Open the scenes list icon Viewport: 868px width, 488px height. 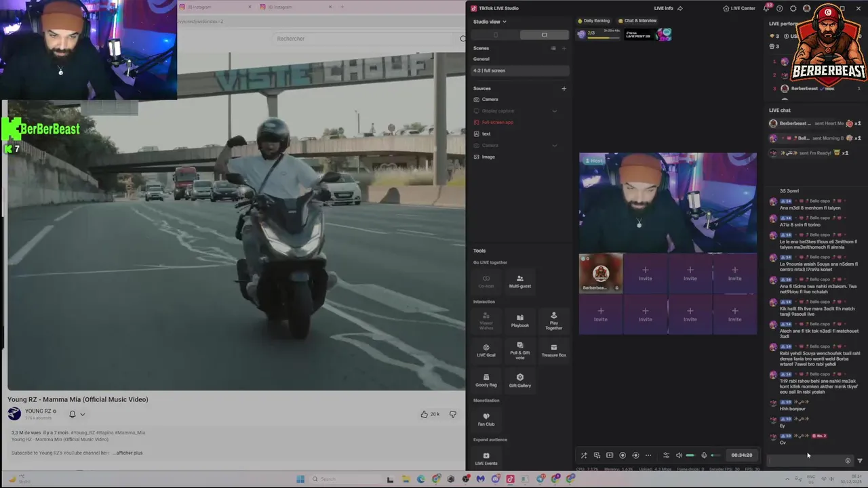(553, 48)
